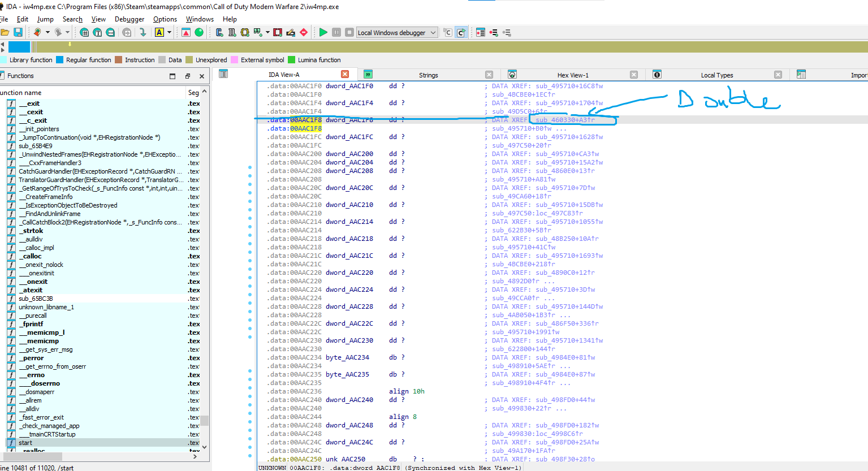
Task: Click Function name column header
Action: click(x=93, y=92)
